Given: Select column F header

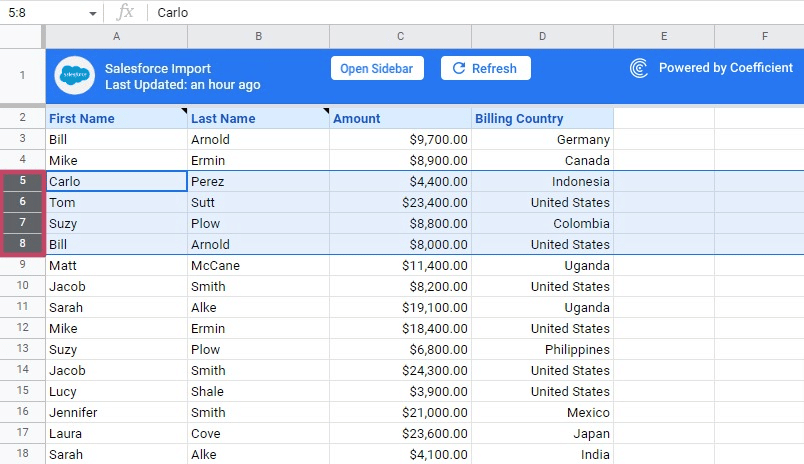Looking at the screenshot, I should [759, 36].
